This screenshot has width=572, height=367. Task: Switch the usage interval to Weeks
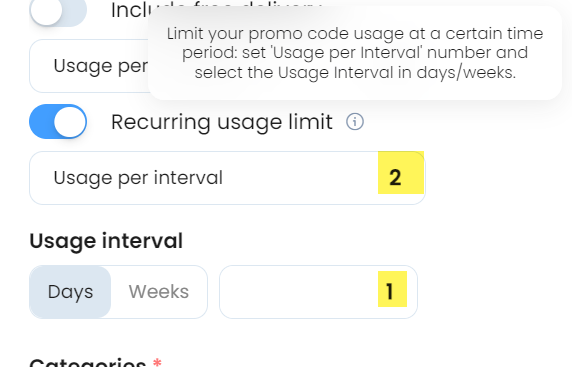click(159, 292)
